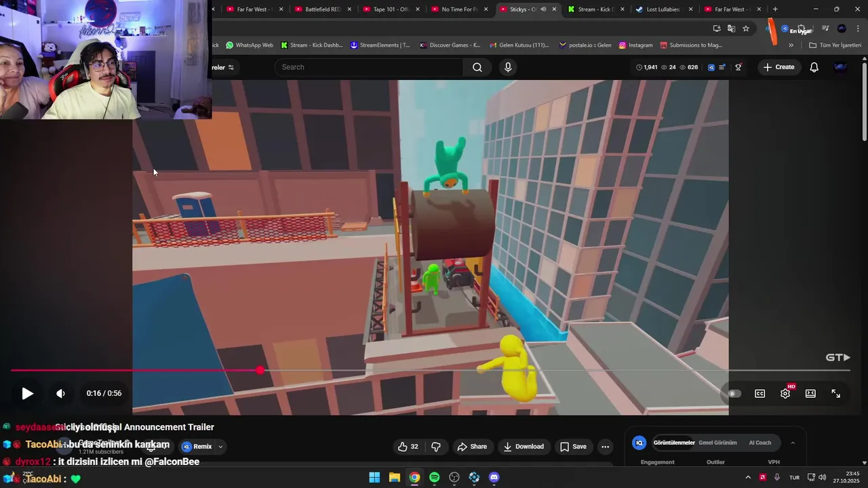Click the install app icon in address bar
This screenshot has width=868, height=488.
[x=717, y=28]
